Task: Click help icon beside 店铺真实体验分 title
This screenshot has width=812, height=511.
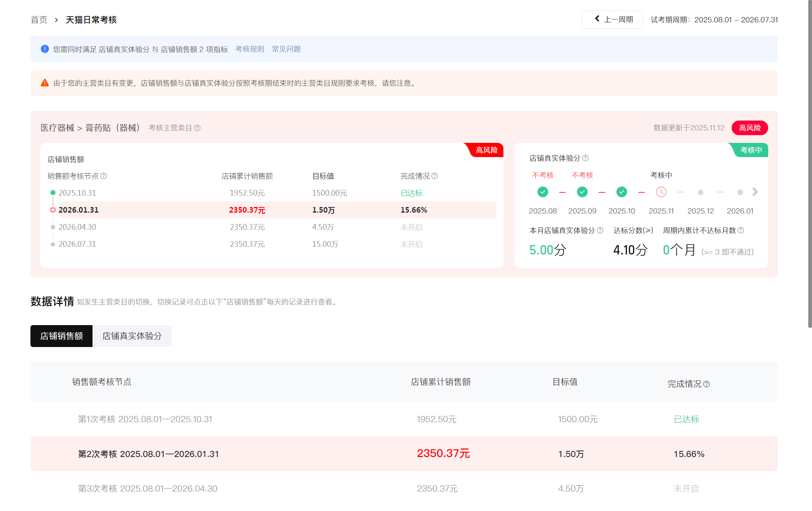Action: point(585,158)
